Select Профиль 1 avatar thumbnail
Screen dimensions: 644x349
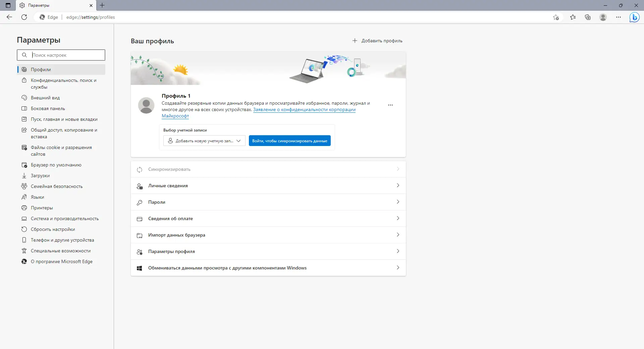(x=146, y=105)
